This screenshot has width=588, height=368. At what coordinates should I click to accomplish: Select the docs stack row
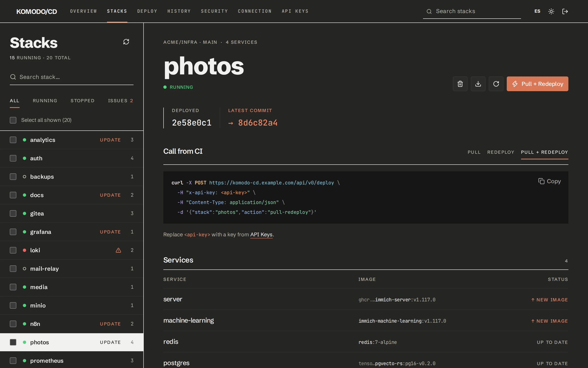point(71,195)
